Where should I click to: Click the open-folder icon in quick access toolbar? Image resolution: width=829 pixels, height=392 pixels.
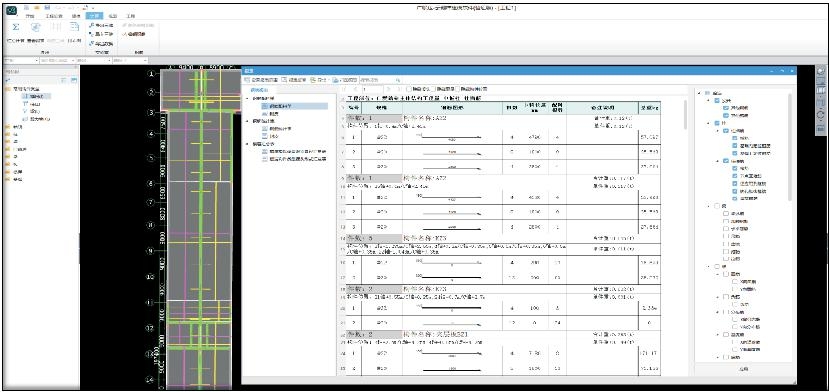36,8
